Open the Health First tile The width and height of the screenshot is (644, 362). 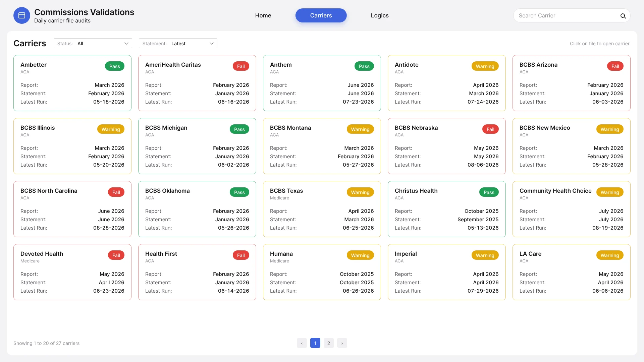pos(197,272)
